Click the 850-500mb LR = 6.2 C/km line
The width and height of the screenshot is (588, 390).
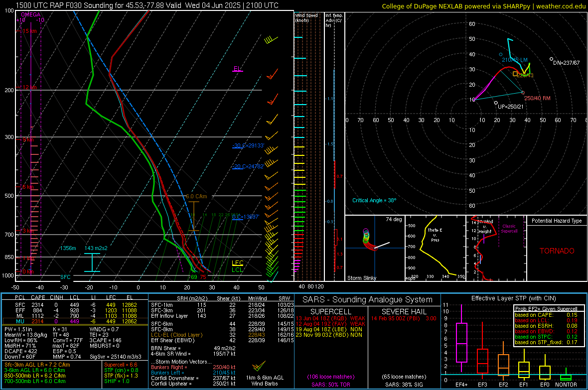pyautogui.click(x=35, y=376)
